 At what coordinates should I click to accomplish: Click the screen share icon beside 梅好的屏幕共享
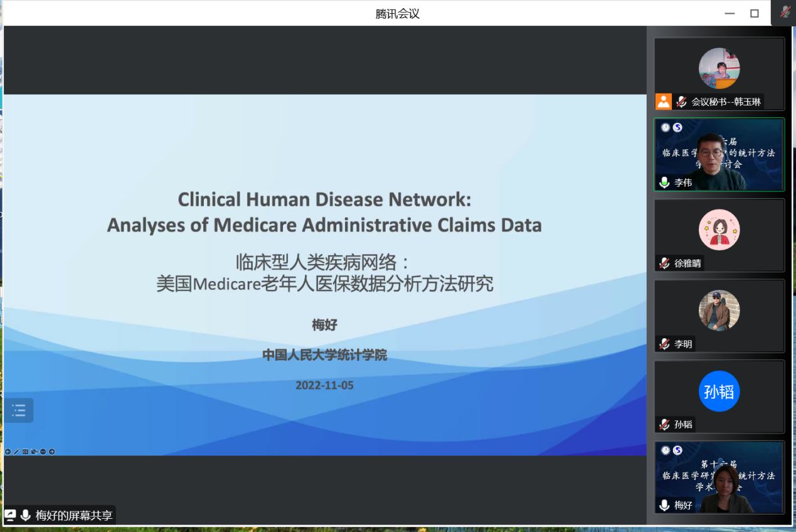[x=11, y=516]
